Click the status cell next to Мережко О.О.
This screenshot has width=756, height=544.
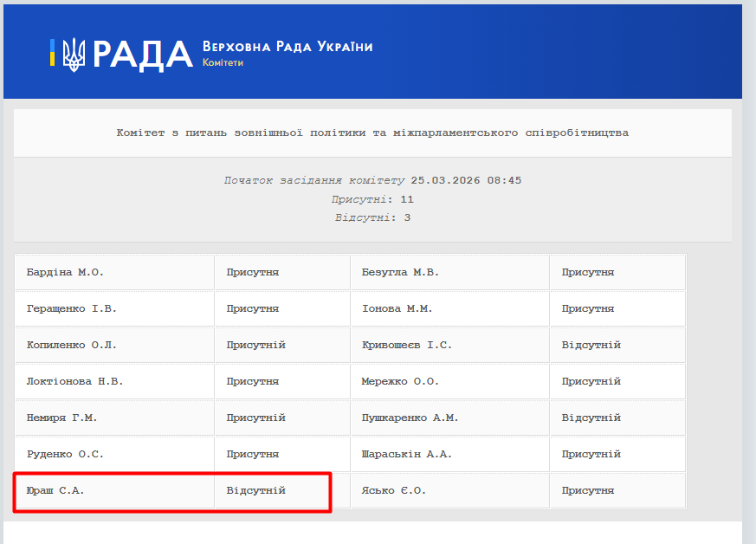pyautogui.click(x=617, y=381)
